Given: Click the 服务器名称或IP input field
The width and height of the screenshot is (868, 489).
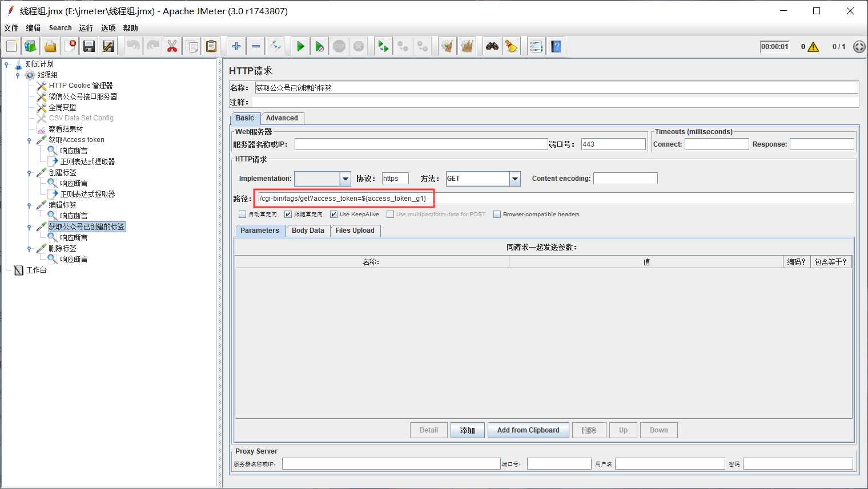Looking at the screenshot, I should pos(421,144).
